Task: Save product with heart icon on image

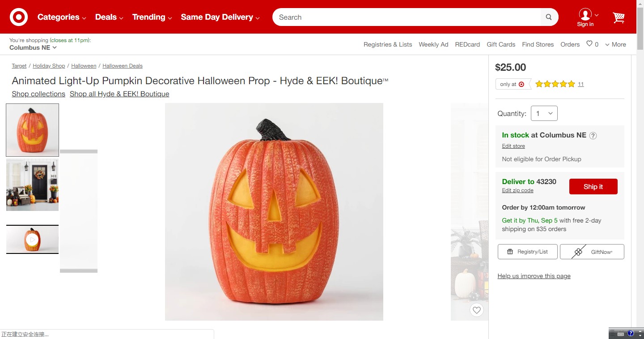Action: [477, 310]
